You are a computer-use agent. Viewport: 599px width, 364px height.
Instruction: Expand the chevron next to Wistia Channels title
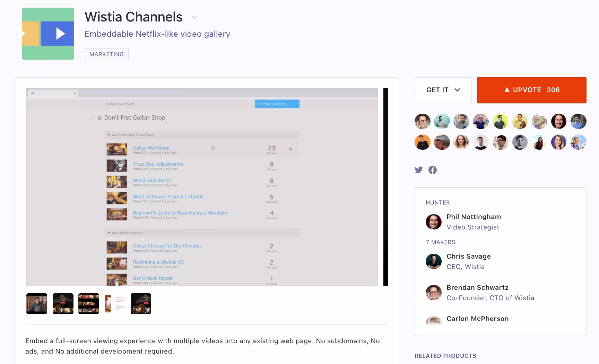click(x=194, y=17)
